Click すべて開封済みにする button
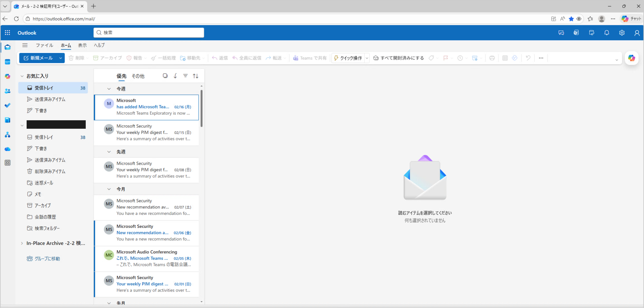 pos(398,58)
